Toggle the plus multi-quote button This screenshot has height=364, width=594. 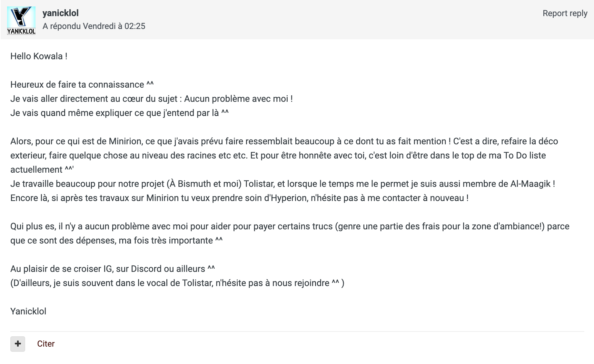pyautogui.click(x=18, y=344)
